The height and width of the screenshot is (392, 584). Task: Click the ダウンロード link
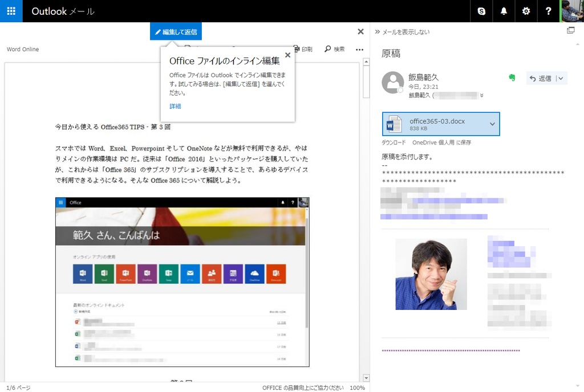[394, 142]
